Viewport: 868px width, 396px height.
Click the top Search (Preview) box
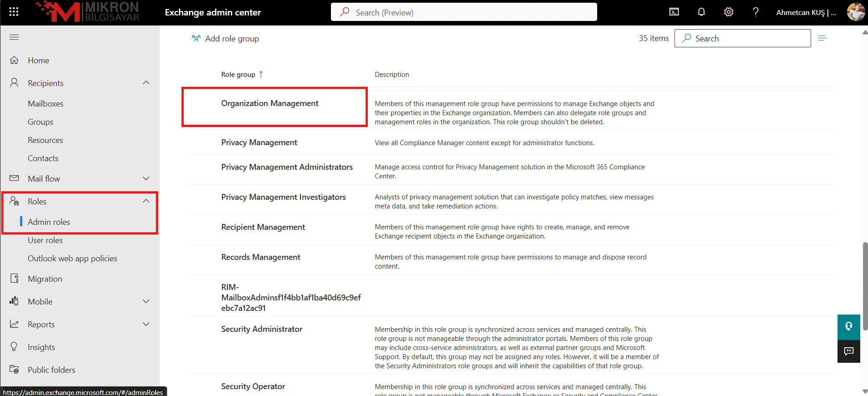tap(464, 12)
